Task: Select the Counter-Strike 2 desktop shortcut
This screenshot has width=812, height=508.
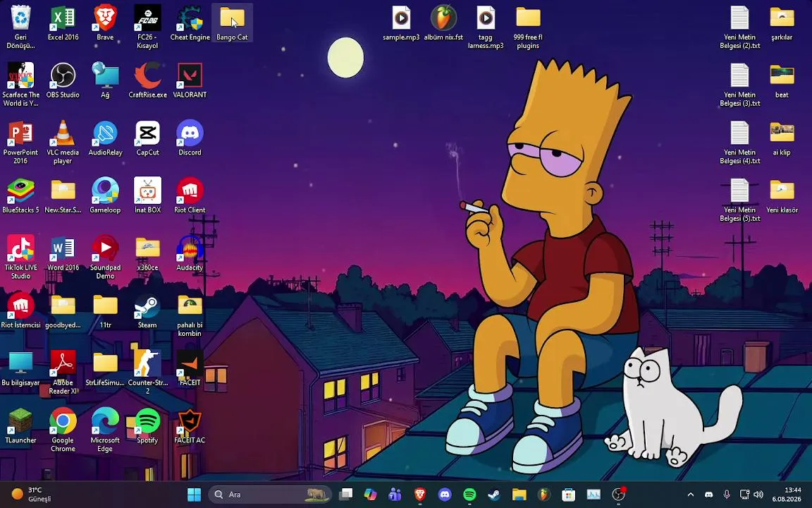Action: [147, 372]
